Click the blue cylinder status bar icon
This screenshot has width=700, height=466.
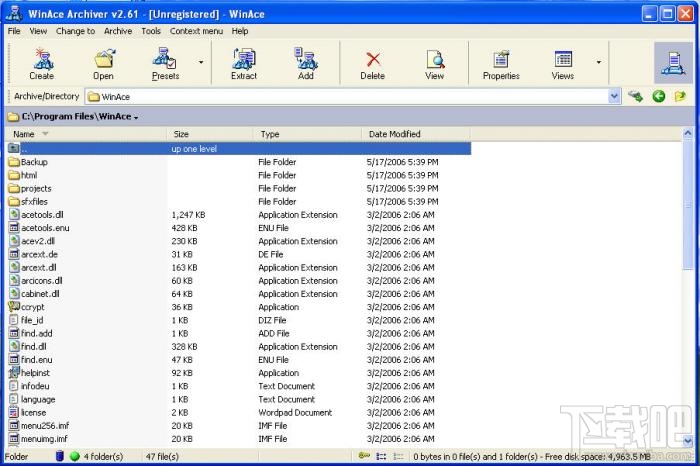(x=59, y=456)
